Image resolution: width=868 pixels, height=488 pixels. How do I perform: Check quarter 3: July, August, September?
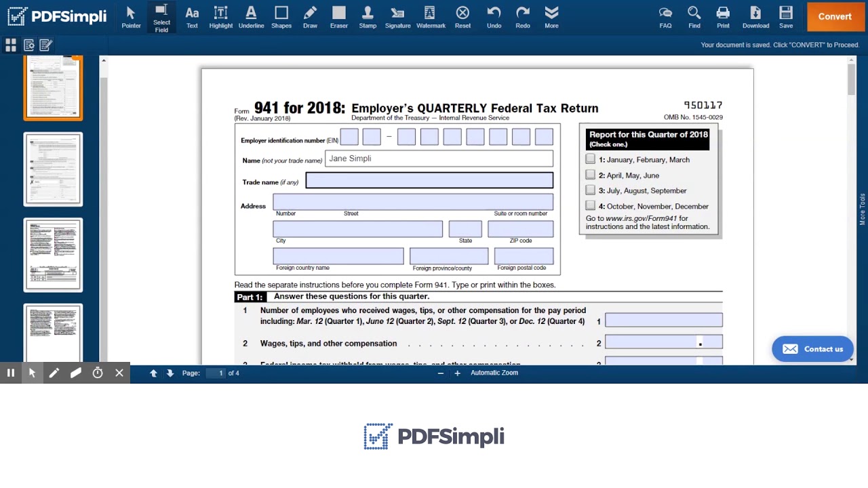pos(591,190)
